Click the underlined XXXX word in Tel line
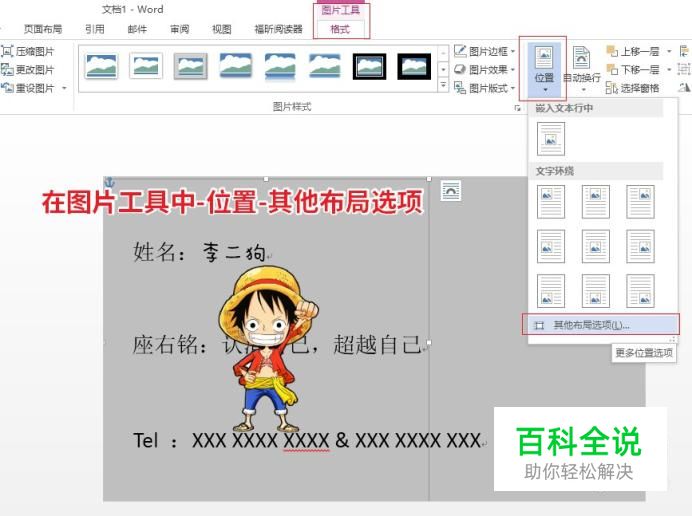The image size is (692, 516). click(x=306, y=440)
